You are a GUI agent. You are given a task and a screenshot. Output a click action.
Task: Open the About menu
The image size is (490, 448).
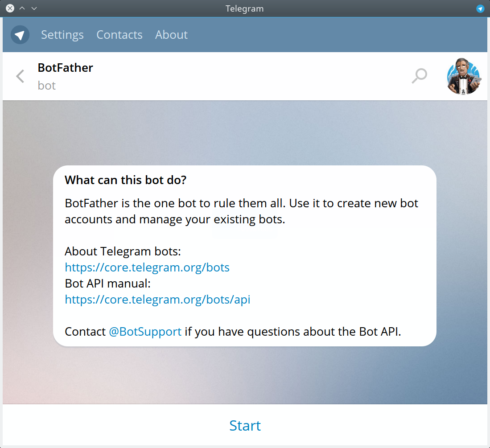[x=171, y=35]
